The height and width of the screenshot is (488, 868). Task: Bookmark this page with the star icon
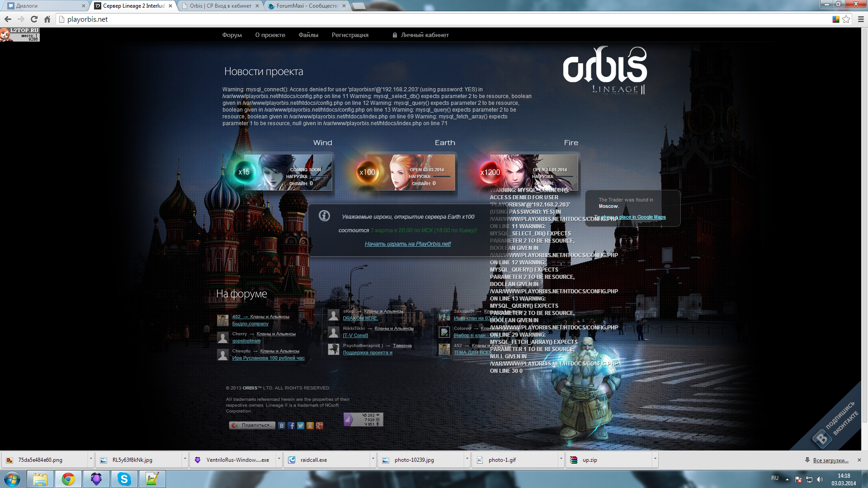pos(846,19)
